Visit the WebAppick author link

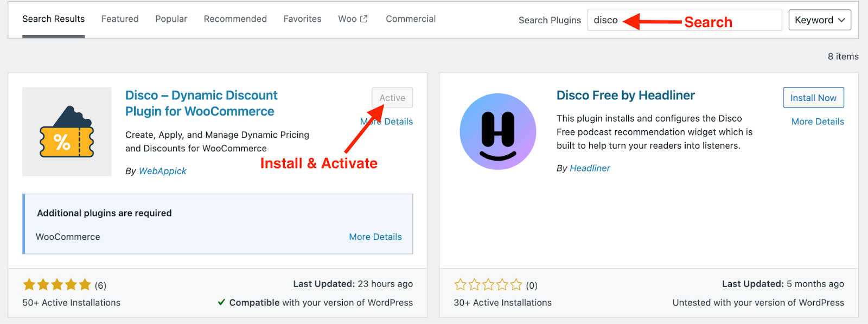[x=162, y=171]
